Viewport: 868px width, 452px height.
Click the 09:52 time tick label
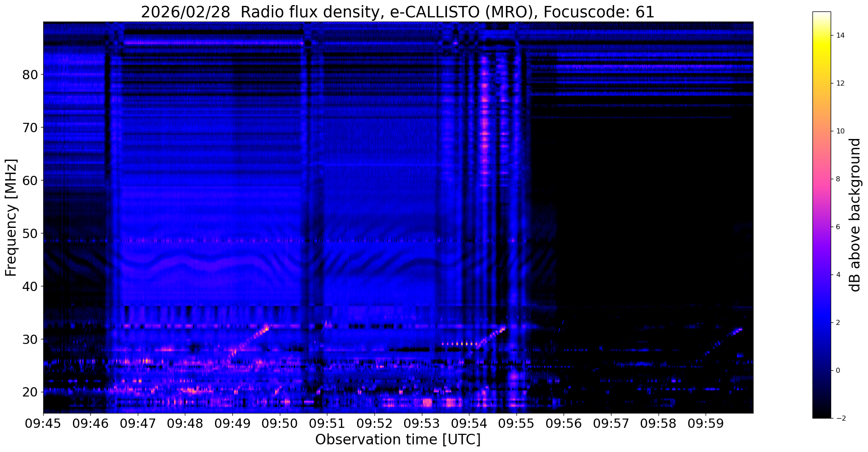pyautogui.click(x=374, y=424)
